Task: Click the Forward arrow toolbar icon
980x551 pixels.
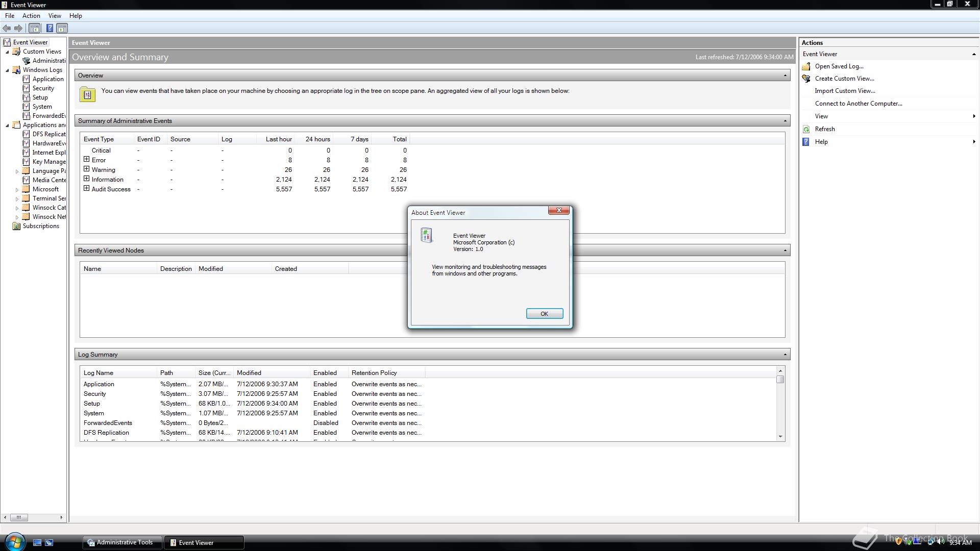Action: point(18,29)
